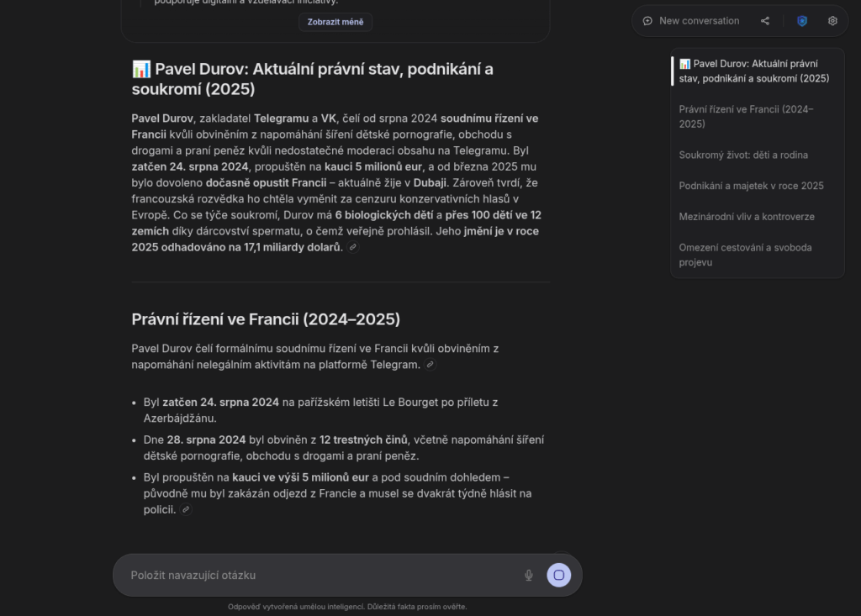
Task: Click the source link icon after 'platformě Telegram'
Action: pos(430,365)
